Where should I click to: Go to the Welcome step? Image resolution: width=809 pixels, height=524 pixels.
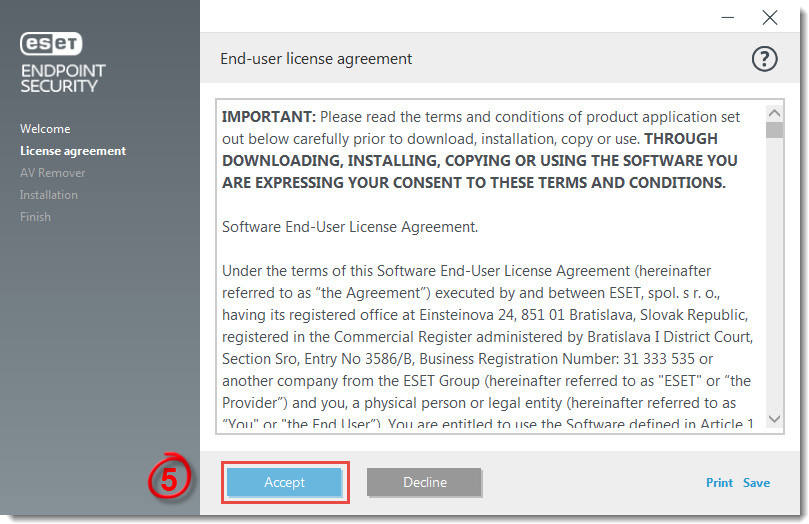tap(45, 129)
